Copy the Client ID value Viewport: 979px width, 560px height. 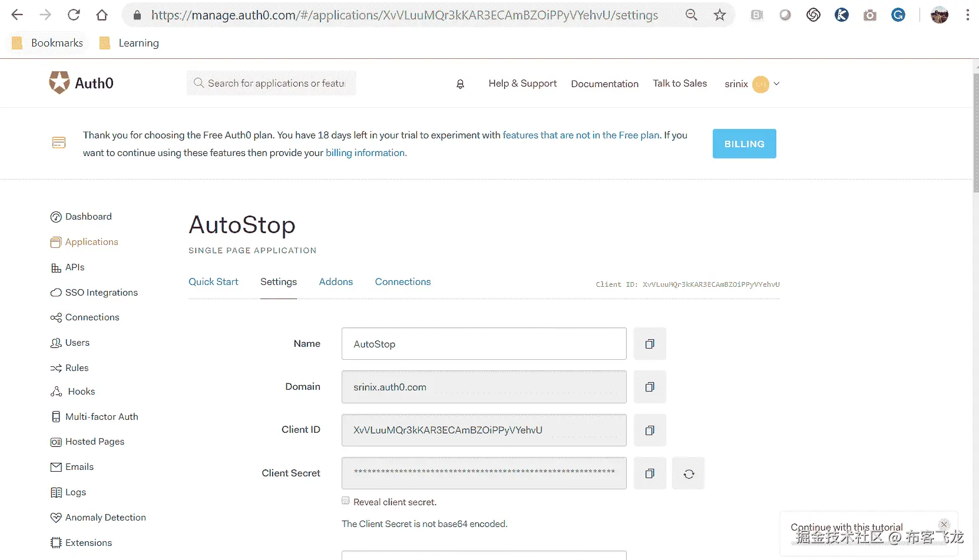click(650, 430)
